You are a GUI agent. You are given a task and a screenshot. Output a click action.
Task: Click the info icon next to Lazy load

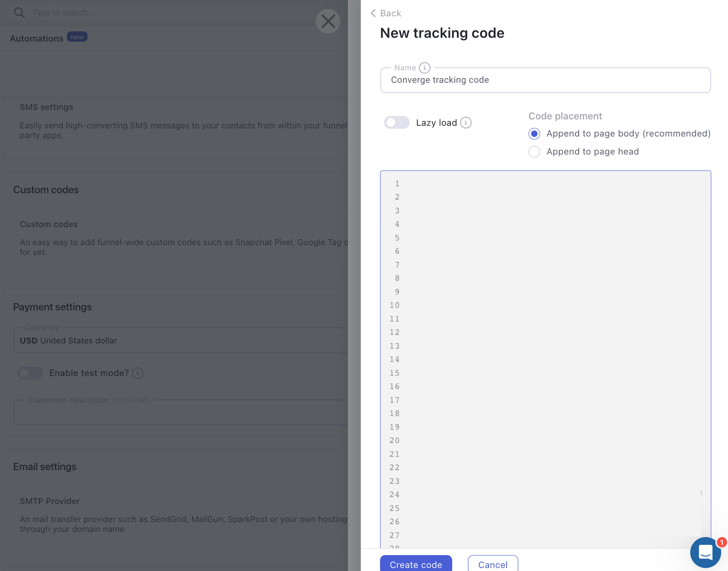coord(466,123)
